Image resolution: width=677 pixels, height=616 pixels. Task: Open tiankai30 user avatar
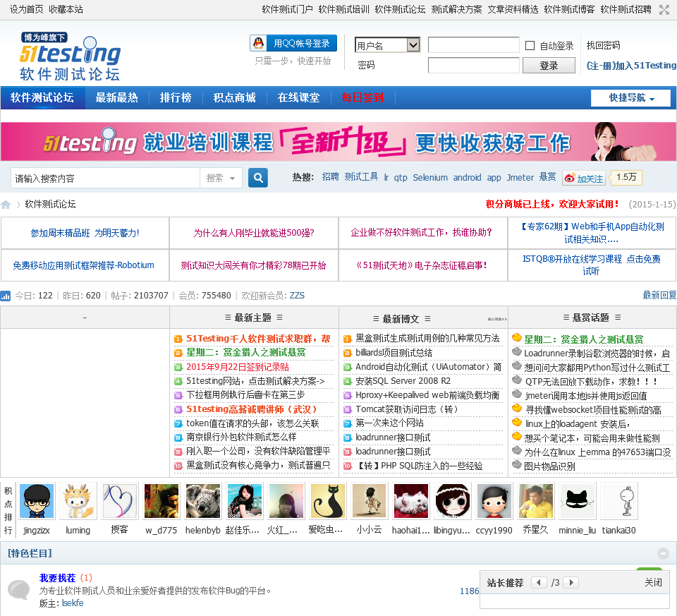pyautogui.click(x=618, y=501)
